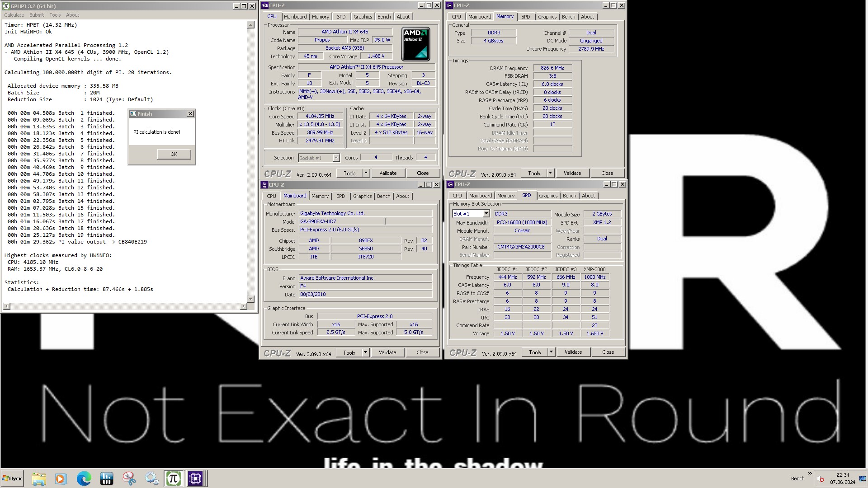The width and height of the screenshot is (868, 488).
Task: Close the Finish dialog with X
Action: pyautogui.click(x=190, y=114)
